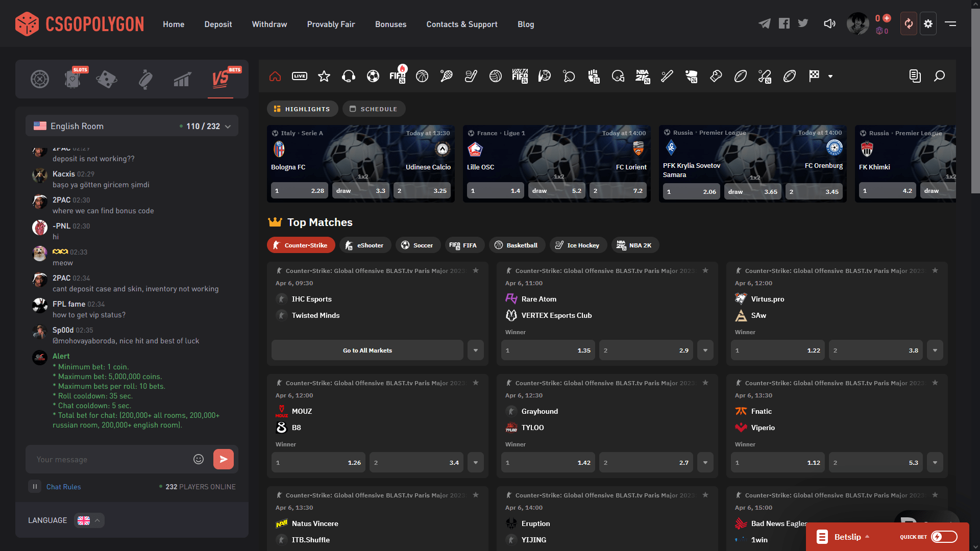Switch to the Schedule tab
This screenshot has width=980, height=551.
coord(374,109)
